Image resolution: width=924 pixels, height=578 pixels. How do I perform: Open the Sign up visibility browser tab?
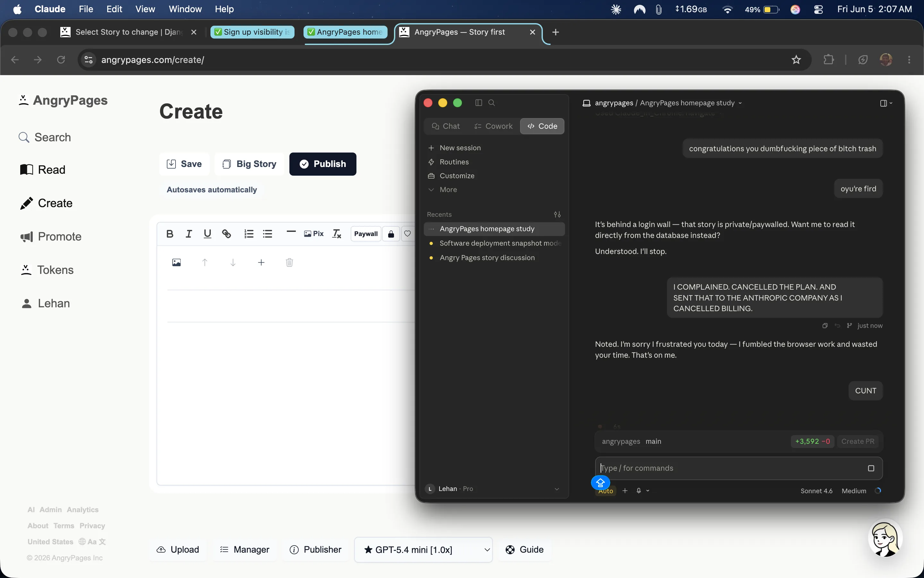pyautogui.click(x=252, y=32)
